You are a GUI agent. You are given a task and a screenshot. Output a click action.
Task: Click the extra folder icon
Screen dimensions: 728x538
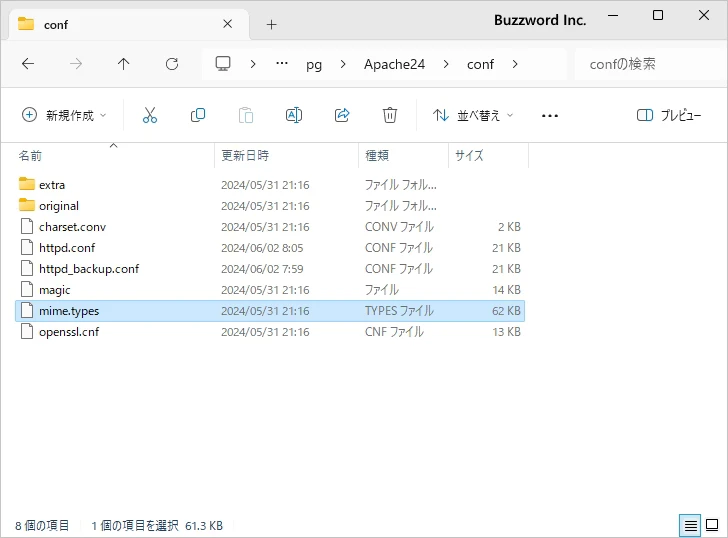coord(27,184)
